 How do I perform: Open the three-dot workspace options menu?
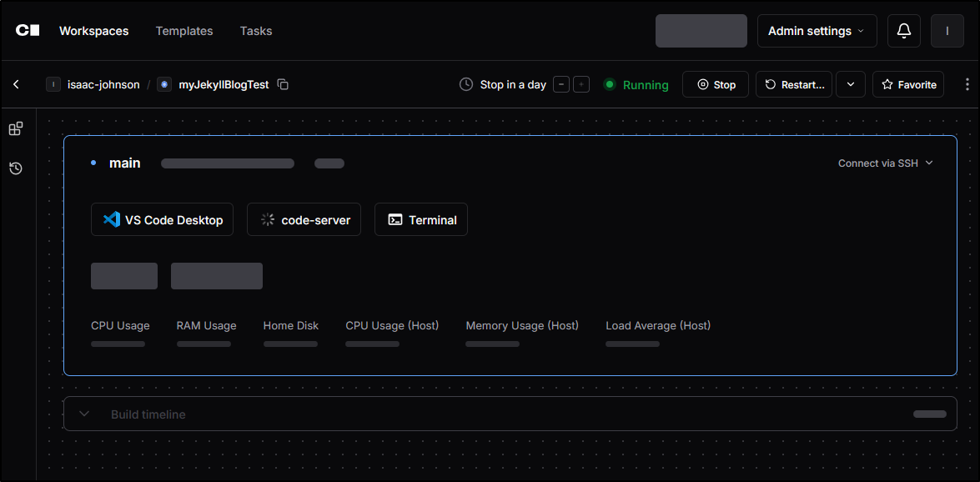tap(967, 84)
